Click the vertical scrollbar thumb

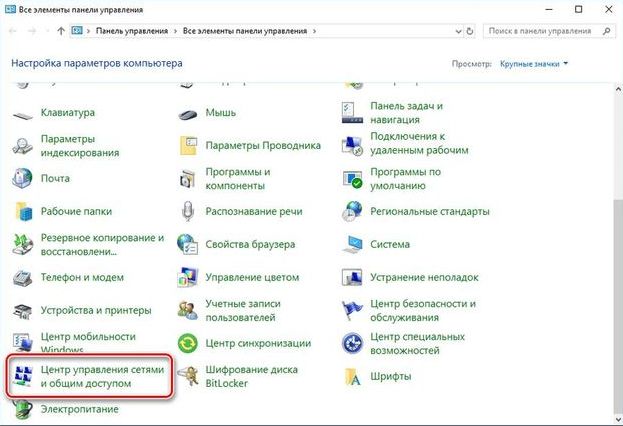(619, 306)
